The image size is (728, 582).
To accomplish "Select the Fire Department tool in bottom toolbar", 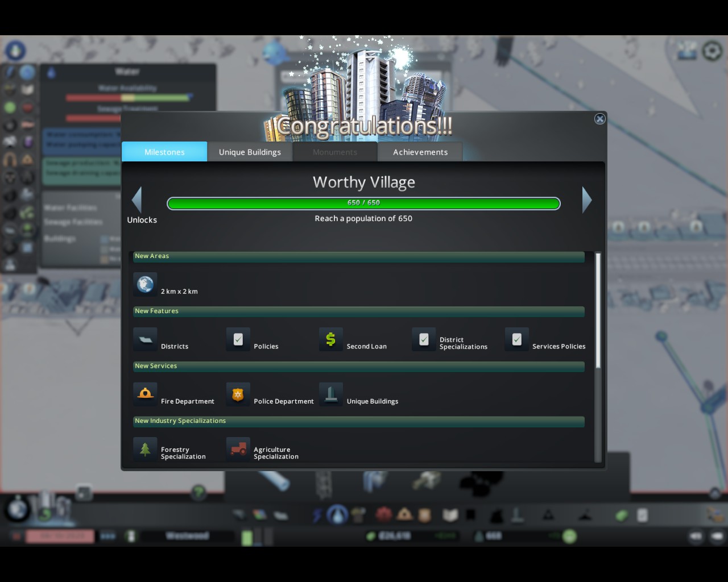I will pyautogui.click(x=404, y=515).
